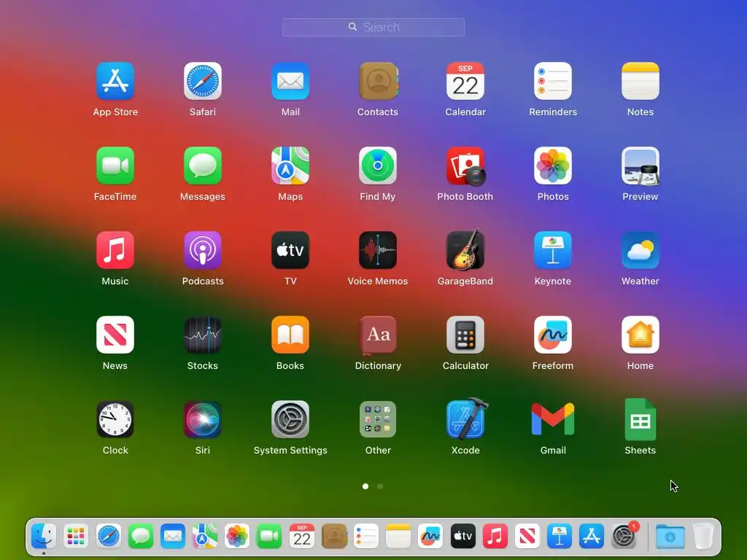Open News in the Launchpad grid

(x=115, y=335)
